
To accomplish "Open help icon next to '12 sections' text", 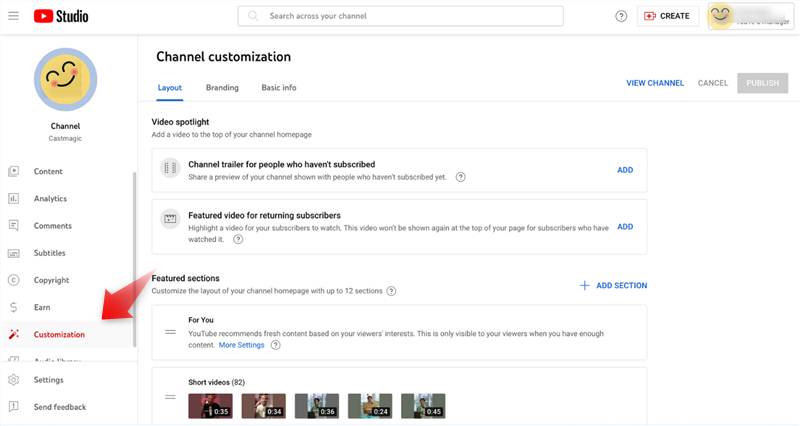I will (391, 291).
